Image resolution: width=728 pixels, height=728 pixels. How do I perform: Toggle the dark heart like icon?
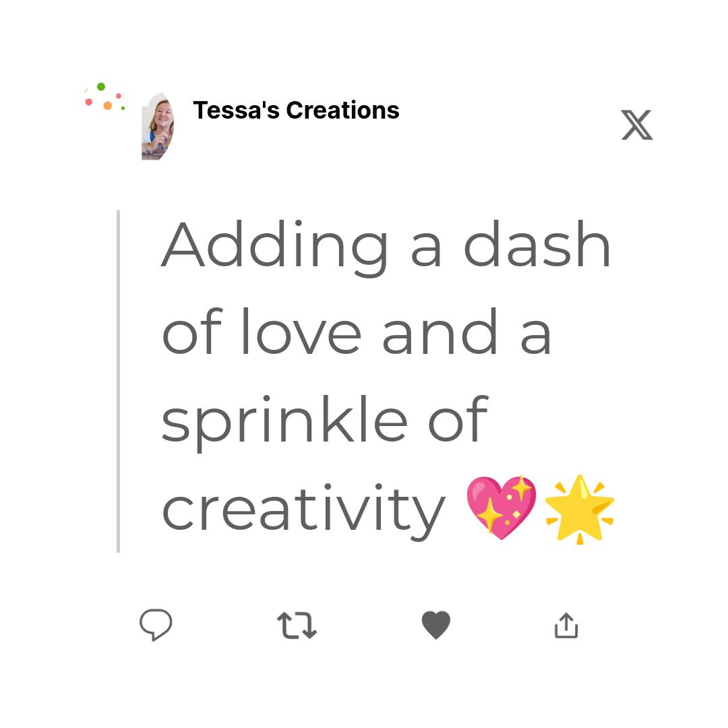coord(436,625)
